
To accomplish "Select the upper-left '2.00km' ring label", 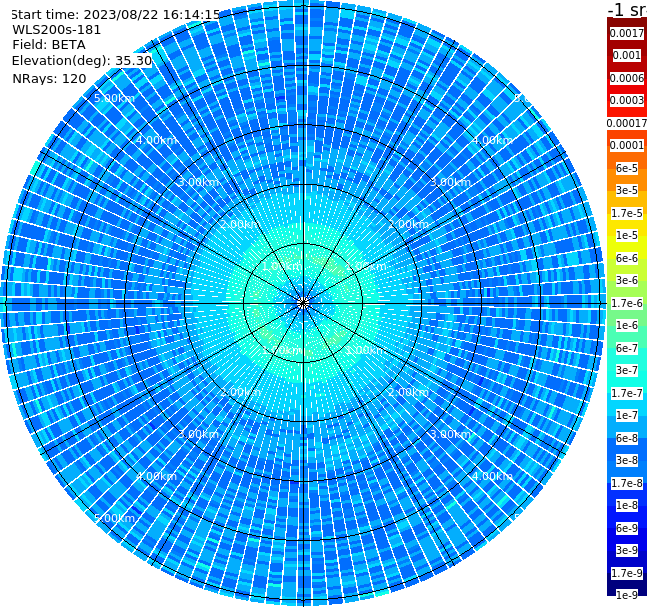I will coord(240,224).
